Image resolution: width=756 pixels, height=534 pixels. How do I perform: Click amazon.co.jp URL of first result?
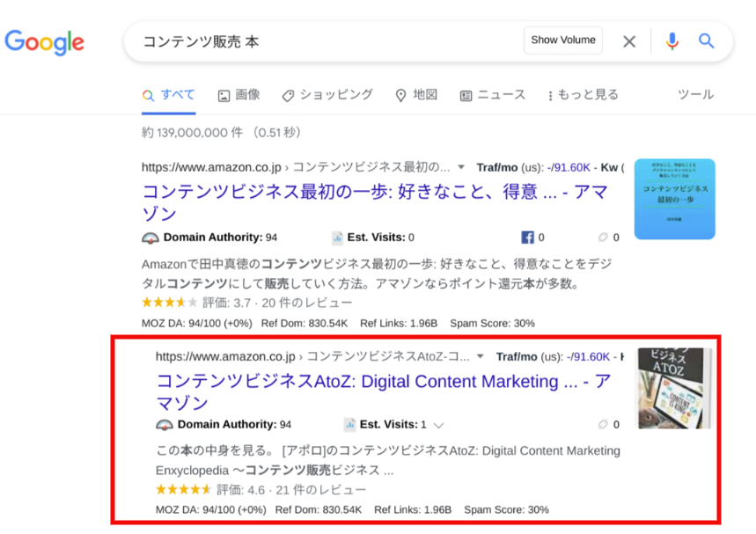(x=211, y=167)
